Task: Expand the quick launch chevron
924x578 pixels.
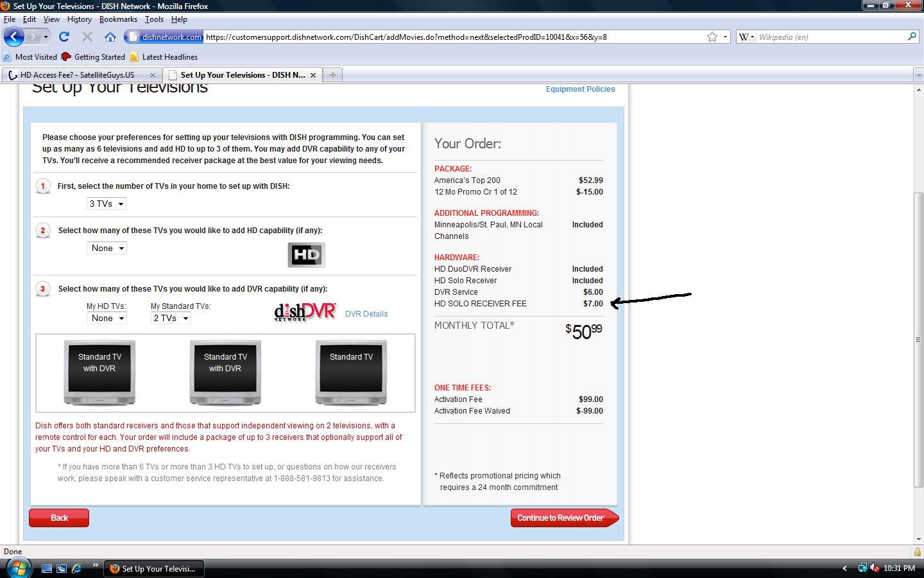Action: tap(95, 566)
